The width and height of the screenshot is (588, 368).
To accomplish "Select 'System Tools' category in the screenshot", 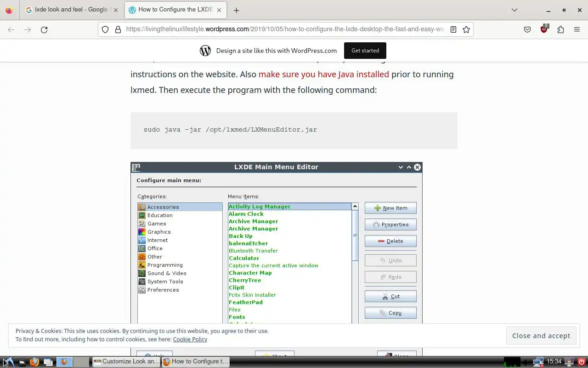I will [x=180, y=282].
